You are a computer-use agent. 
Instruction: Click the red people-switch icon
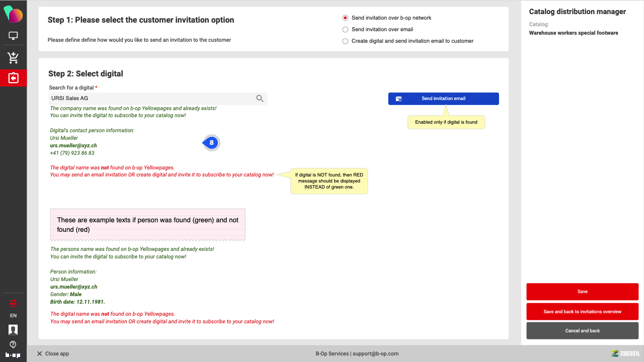(13, 303)
